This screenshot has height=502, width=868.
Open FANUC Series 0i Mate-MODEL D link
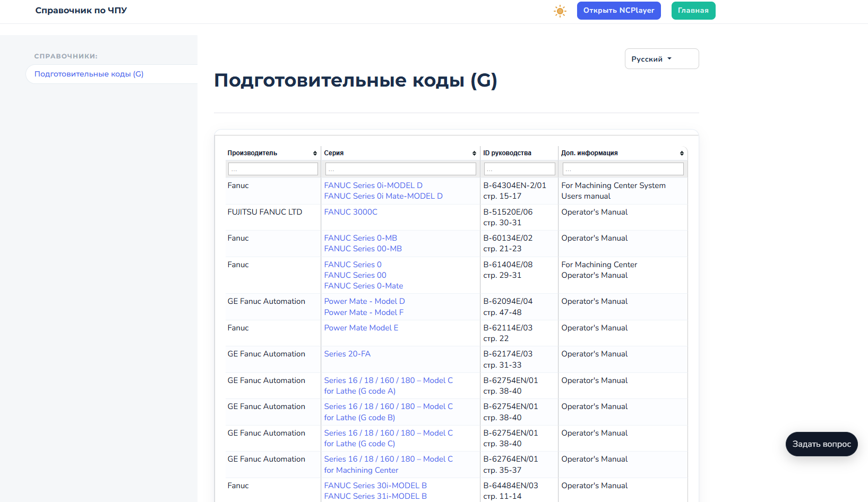pyautogui.click(x=383, y=196)
